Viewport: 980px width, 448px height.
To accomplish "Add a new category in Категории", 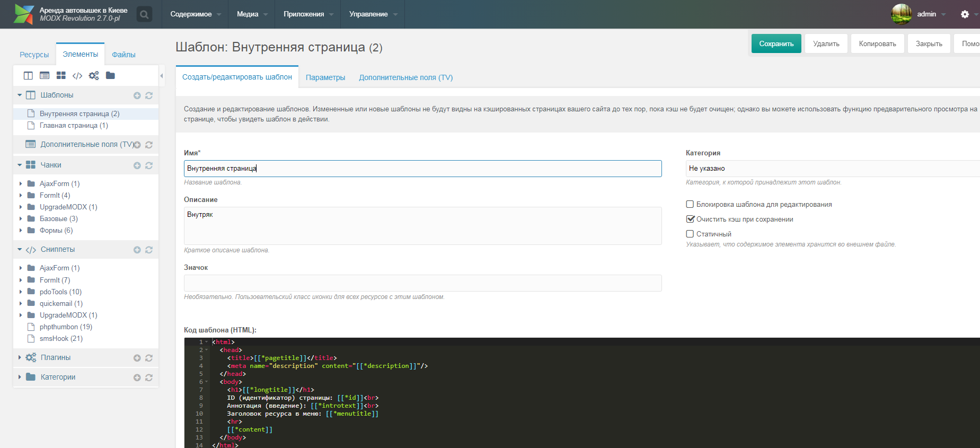I will [x=137, y=377].
